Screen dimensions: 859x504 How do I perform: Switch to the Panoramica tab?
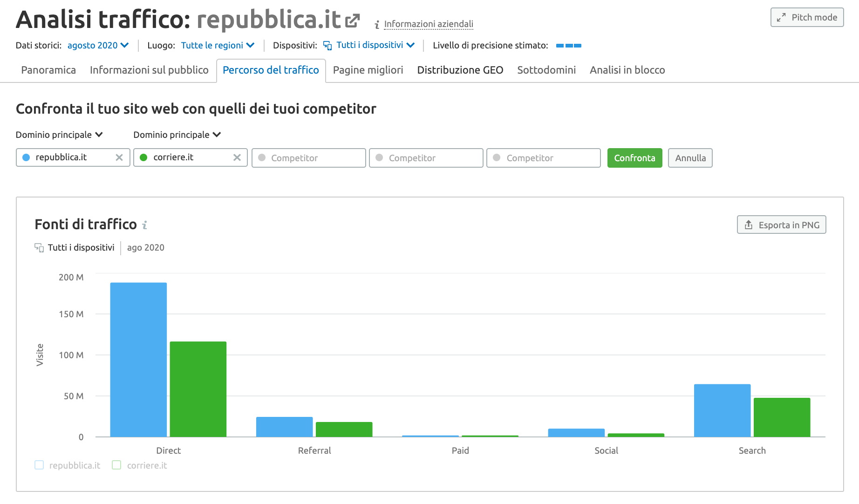point(48,70)
